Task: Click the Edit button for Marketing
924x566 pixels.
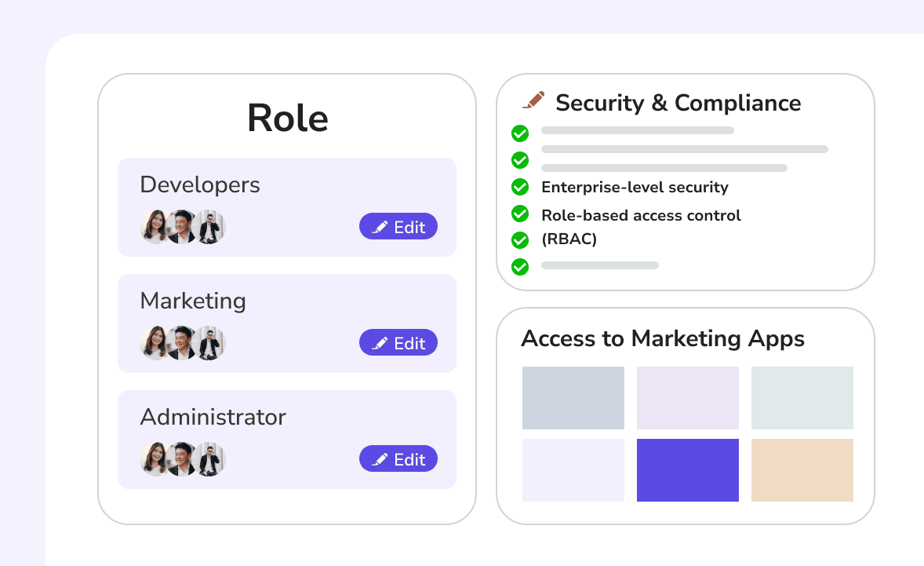Action: [x=398, y=342]
